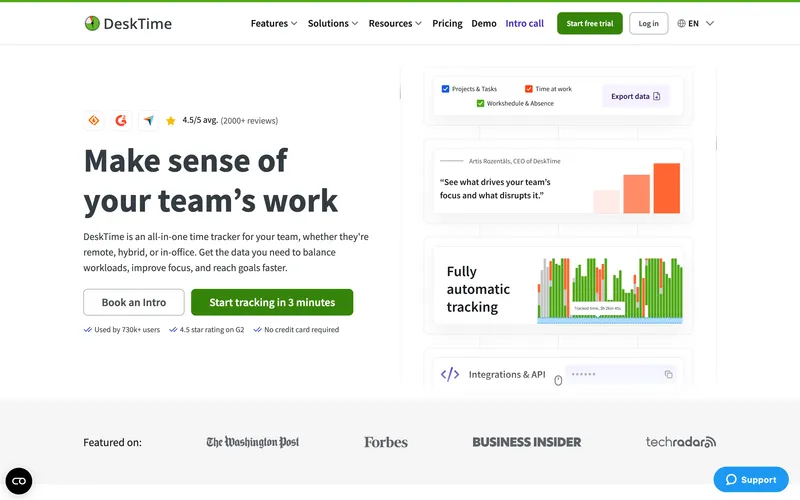
Task: Click Make sense of your team's work heading
Action: (211, 180)
